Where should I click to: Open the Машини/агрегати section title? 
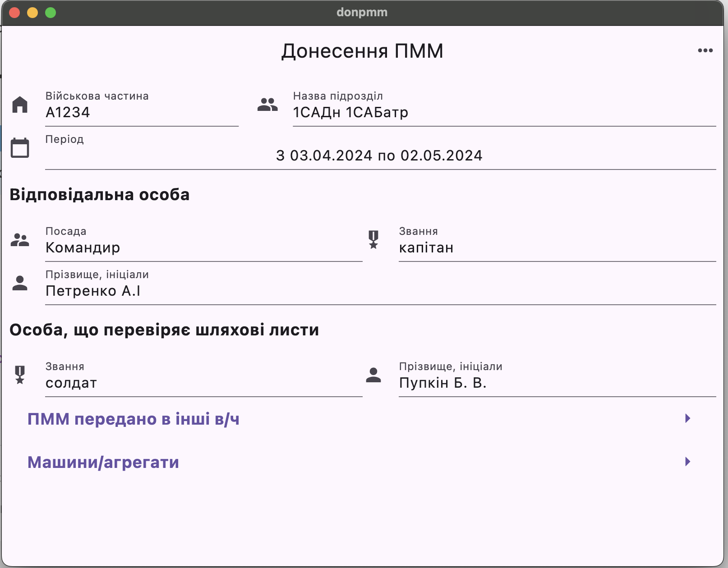[x=103, y=463]
